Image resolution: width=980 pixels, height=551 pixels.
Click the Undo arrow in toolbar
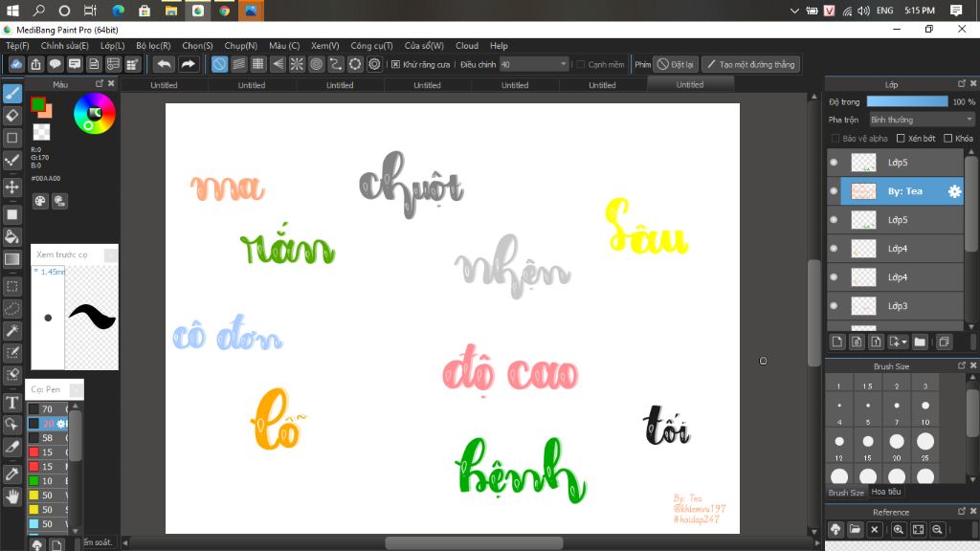click(x=164, y=64)
